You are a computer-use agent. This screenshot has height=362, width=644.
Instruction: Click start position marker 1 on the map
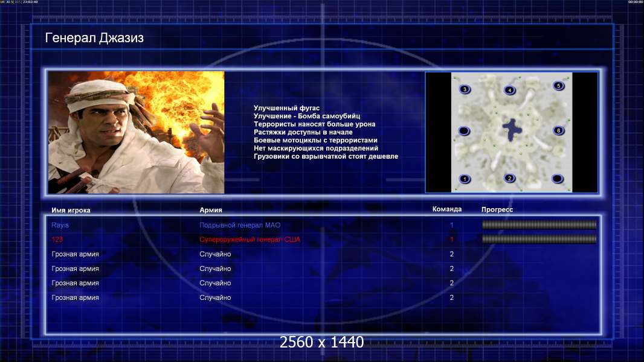tap(465, 179)
